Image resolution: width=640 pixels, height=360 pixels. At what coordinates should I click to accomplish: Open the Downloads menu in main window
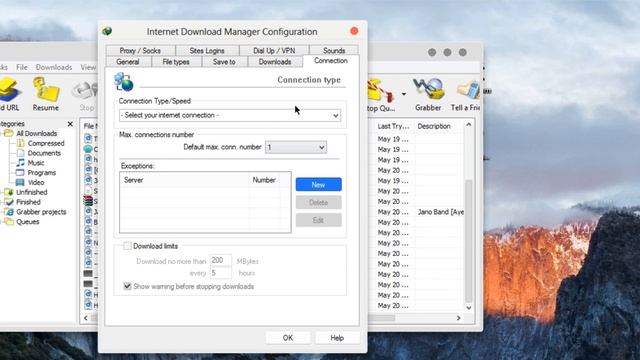coord(54,67)
